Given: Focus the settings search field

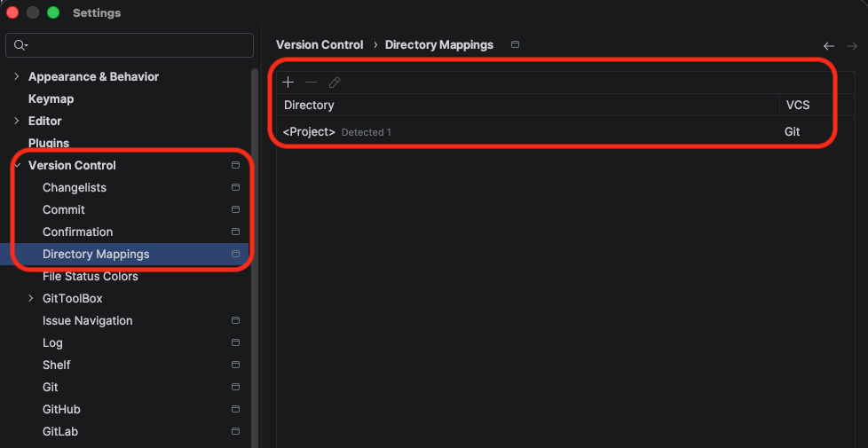Looking at the screenshot, I should [x=130, y=45].
